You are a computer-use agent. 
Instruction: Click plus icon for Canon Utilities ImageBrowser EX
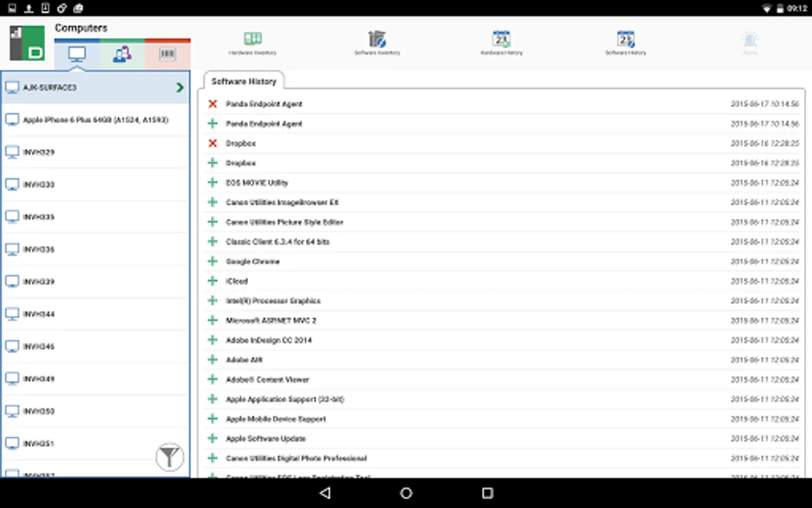point(213,202)
